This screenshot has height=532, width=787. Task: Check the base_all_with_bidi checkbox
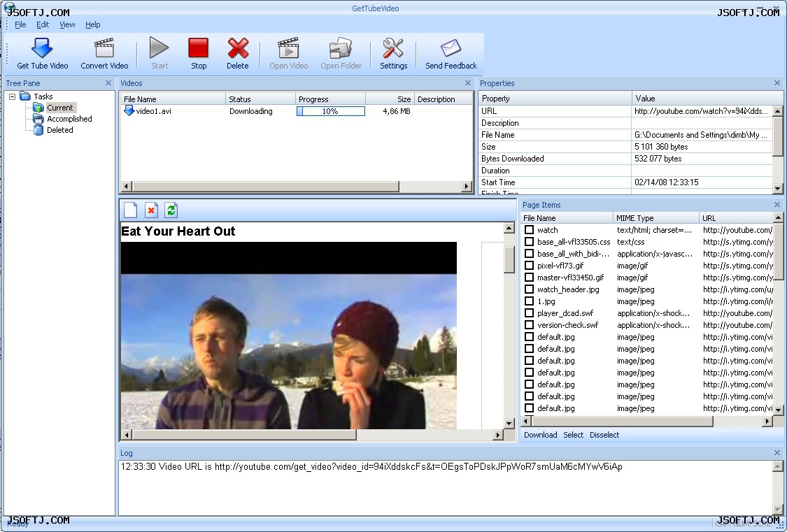[x=529, y=254]
